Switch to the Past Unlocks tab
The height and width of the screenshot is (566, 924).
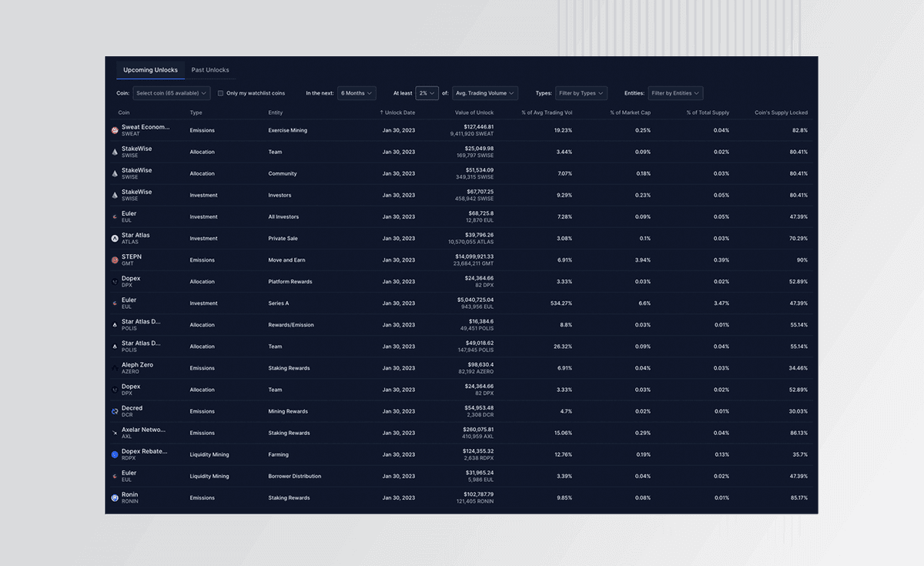pos(209,69)
